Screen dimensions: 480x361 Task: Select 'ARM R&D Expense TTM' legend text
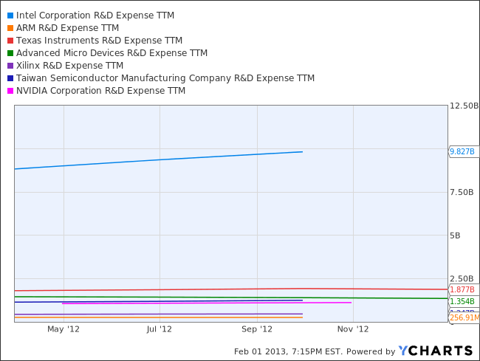pos(68,28)
